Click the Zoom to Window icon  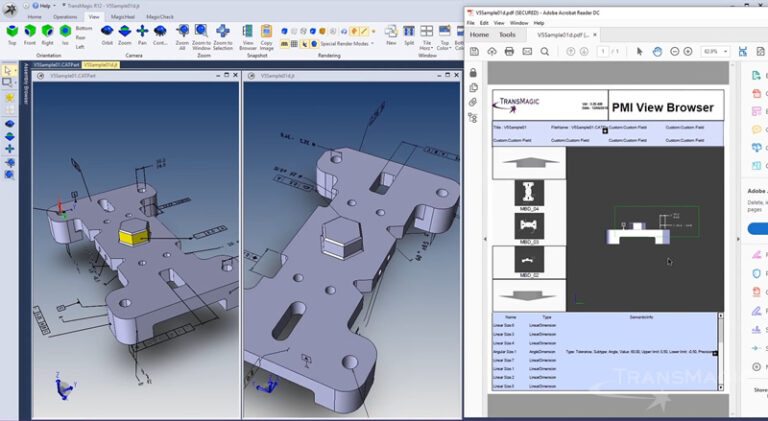[x=201, y=32]
